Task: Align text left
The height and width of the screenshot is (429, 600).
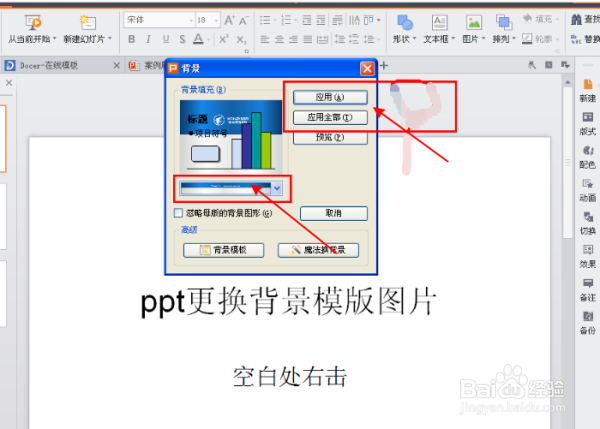Action: (x=265, y=39)
